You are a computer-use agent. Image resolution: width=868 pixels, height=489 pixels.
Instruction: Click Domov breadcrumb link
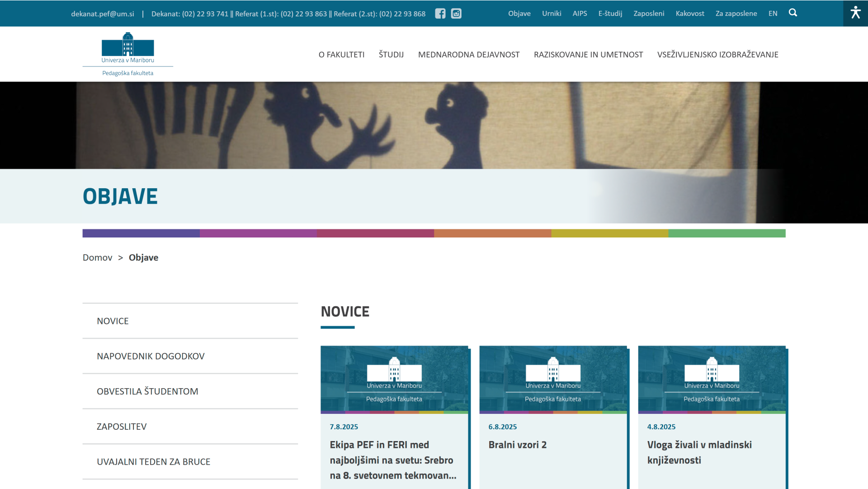click(97, 257)
